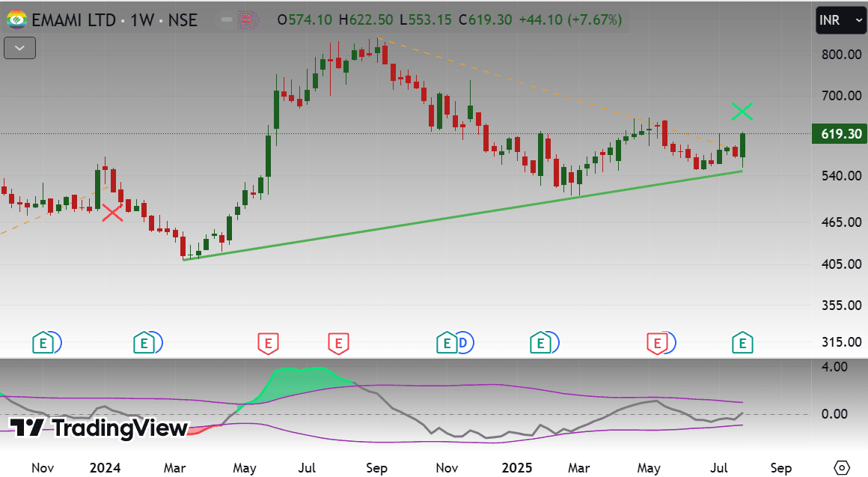The image size is (868, 477).
Task: Click the 619.30 current price label
Action: (x=840, y=133)
